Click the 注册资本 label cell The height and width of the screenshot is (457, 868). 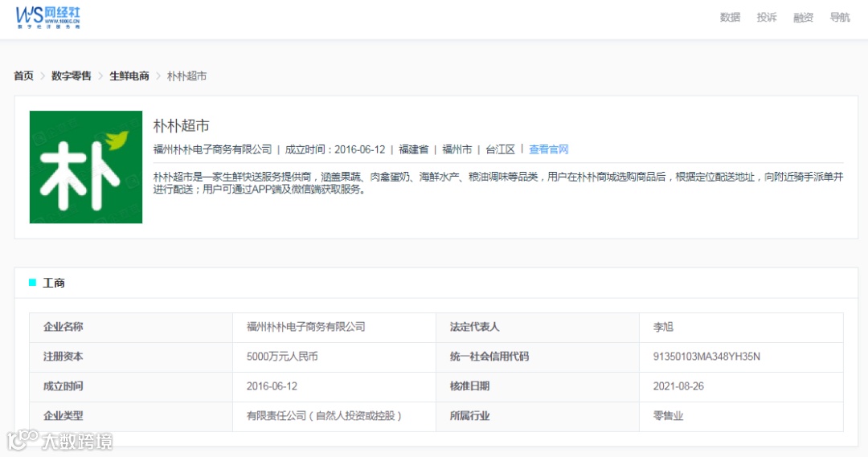(131, 357)
